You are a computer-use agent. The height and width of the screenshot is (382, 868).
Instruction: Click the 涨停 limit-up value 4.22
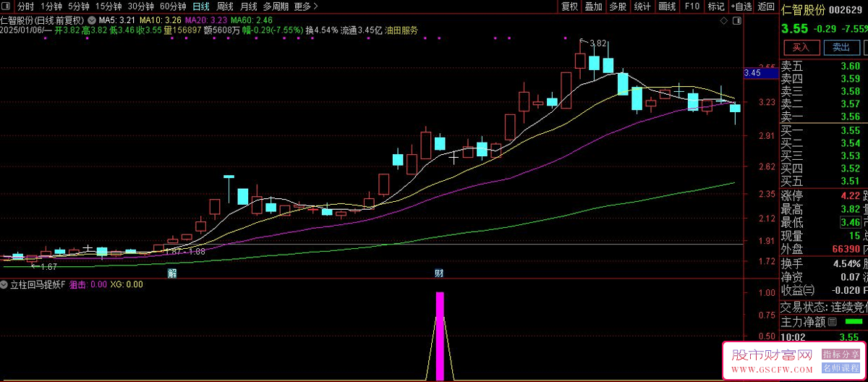pos(850,195)
